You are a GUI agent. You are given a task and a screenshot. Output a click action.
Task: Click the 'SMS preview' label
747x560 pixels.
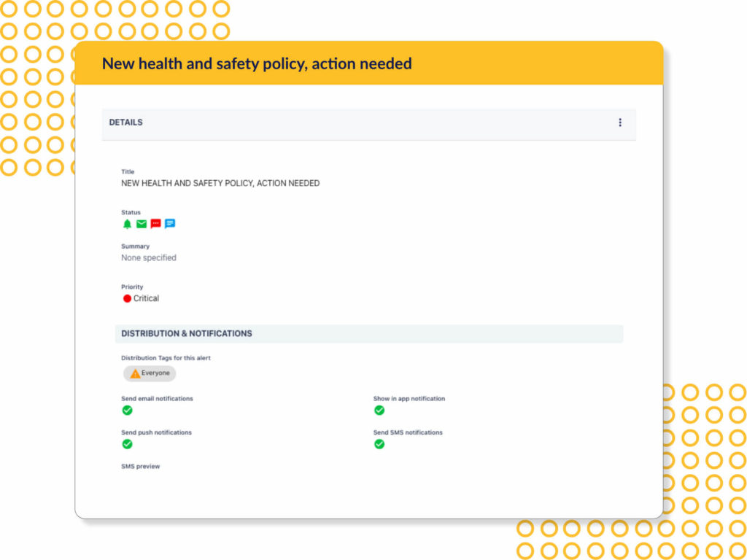click(141, 467)
